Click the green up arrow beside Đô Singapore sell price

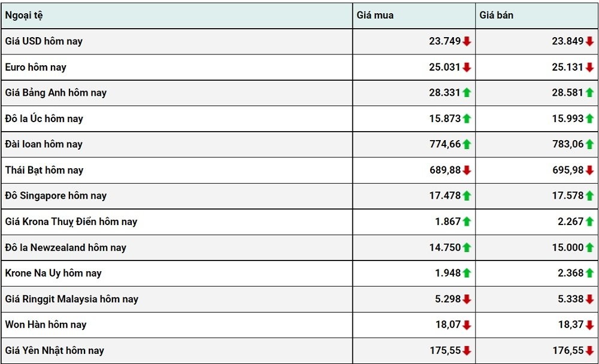(x=589, y=196)
